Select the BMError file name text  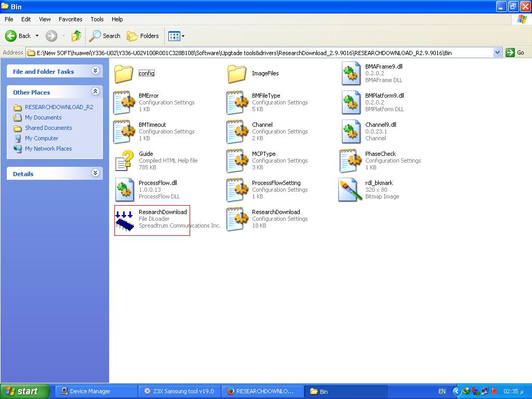[x=149, y=96]
